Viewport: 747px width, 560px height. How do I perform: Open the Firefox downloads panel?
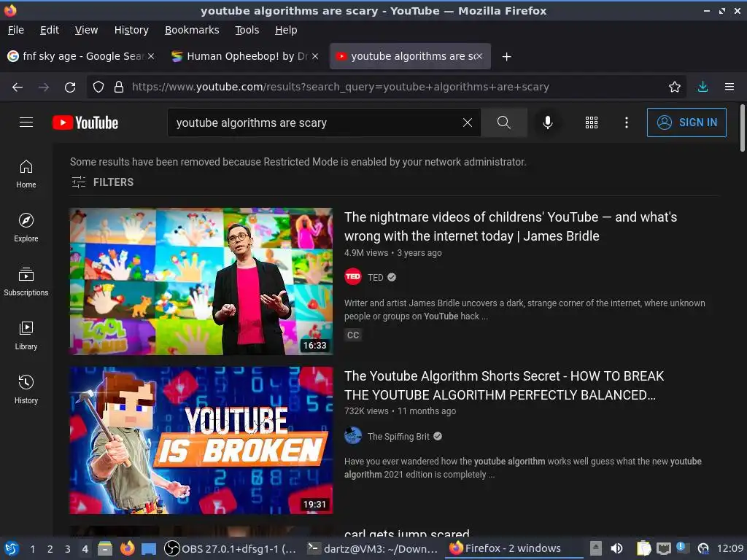(703, 87)
